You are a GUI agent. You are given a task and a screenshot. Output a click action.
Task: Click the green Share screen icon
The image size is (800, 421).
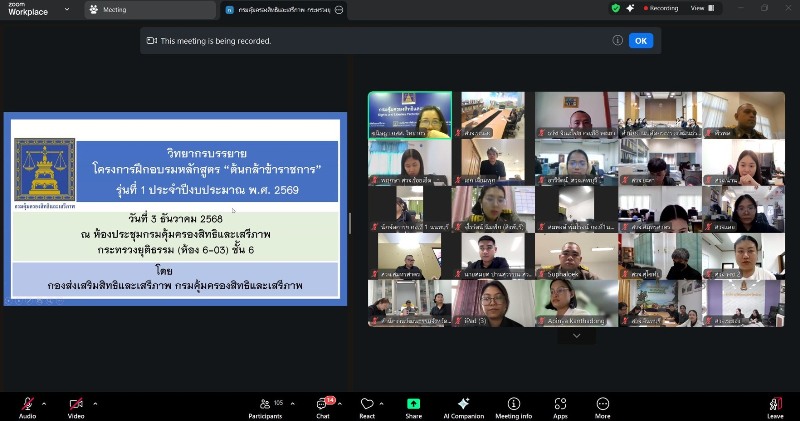(x=413, y=404)
